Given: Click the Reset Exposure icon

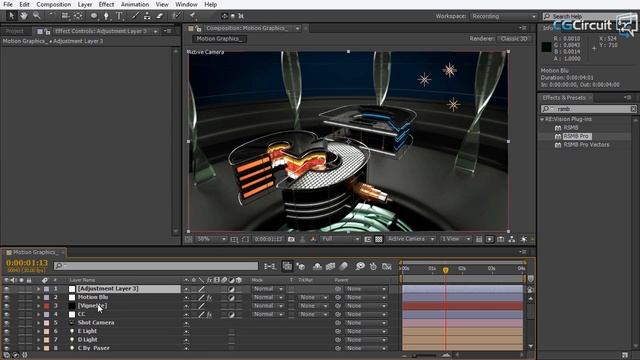Looking at the screenshot, I should click(x=524, y=239).
